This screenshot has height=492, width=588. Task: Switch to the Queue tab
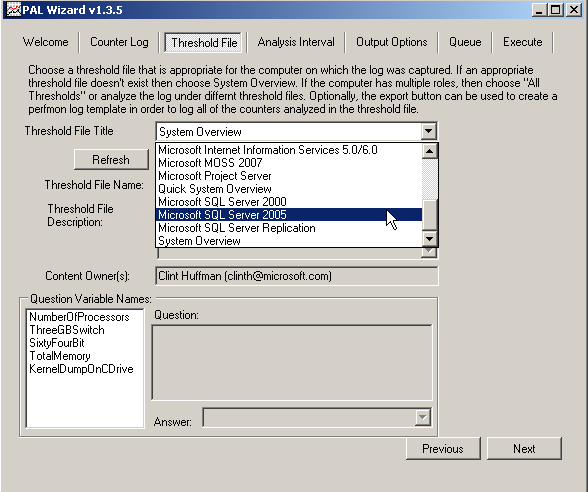(x=465, y=42)
